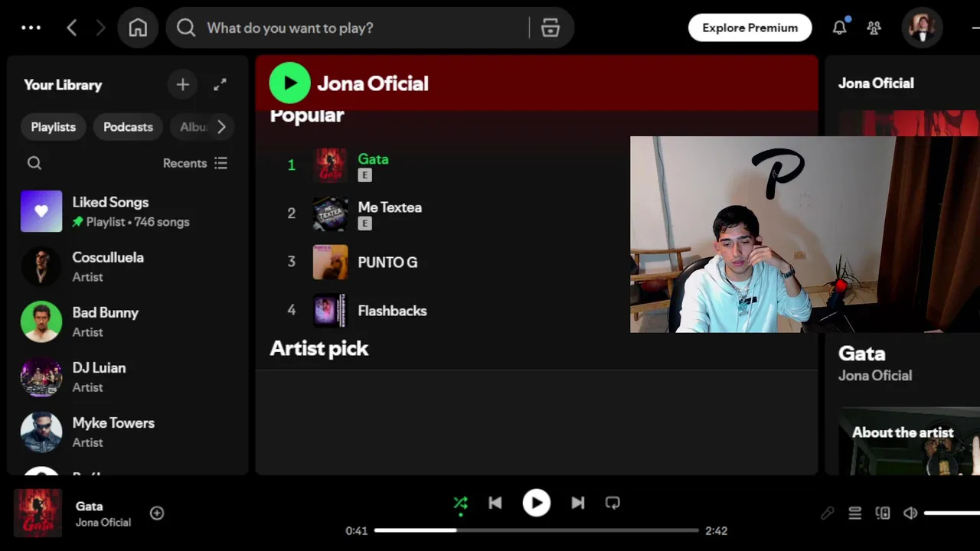
Task: Click the Explore Premium button
Action: click(750, 28)
